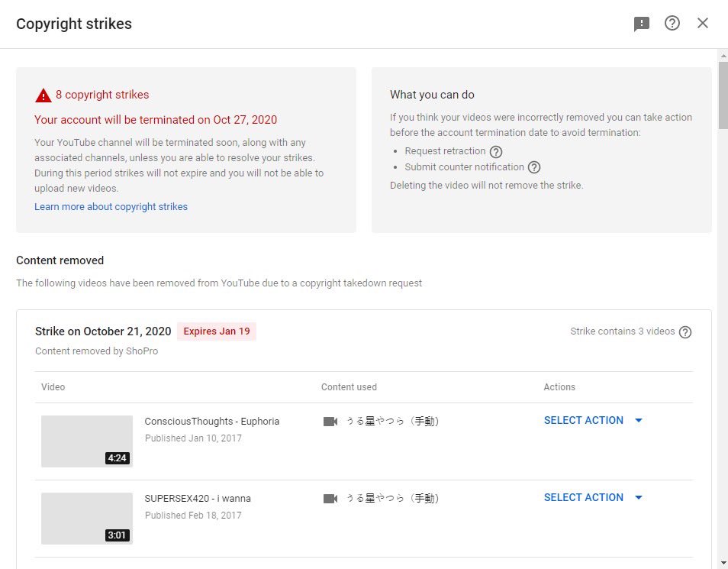Click the SUPERSEX420 - i wanna video title

pos(198,498)
